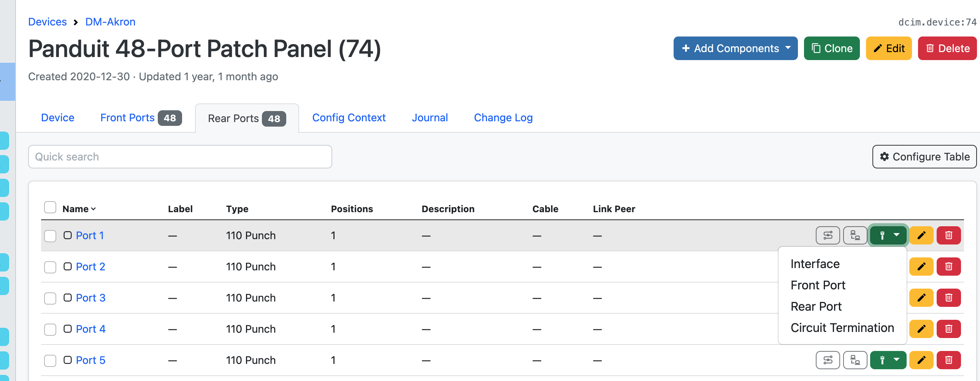Choose Front Port from connect menu

818,286
